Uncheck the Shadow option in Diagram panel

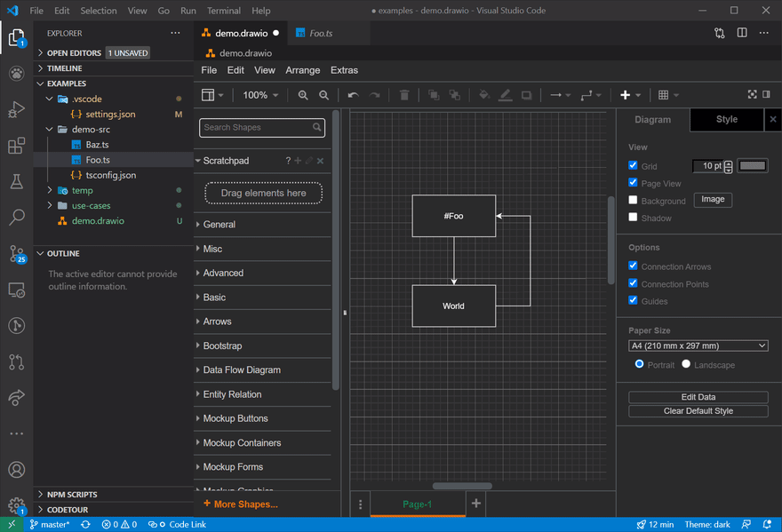634,218
